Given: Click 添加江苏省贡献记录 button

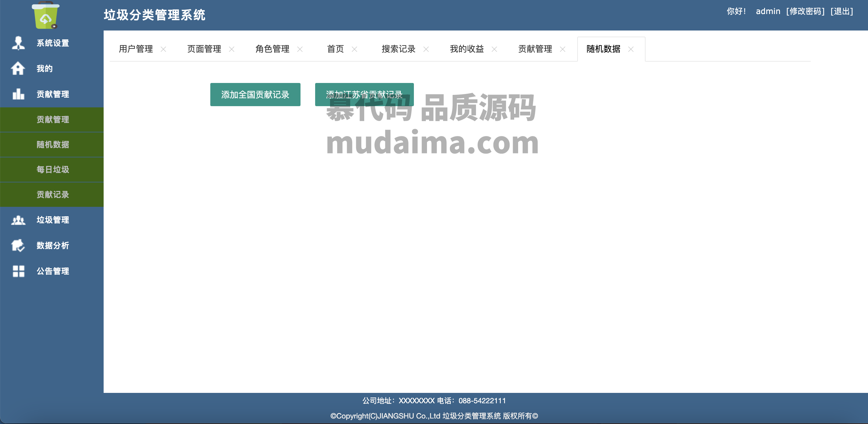Looking at the screenshot, I should 364,95.
